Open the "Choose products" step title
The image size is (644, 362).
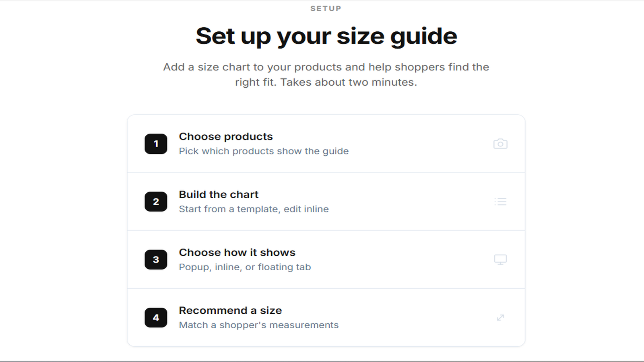pyautogui.click(x=226, y=137)
